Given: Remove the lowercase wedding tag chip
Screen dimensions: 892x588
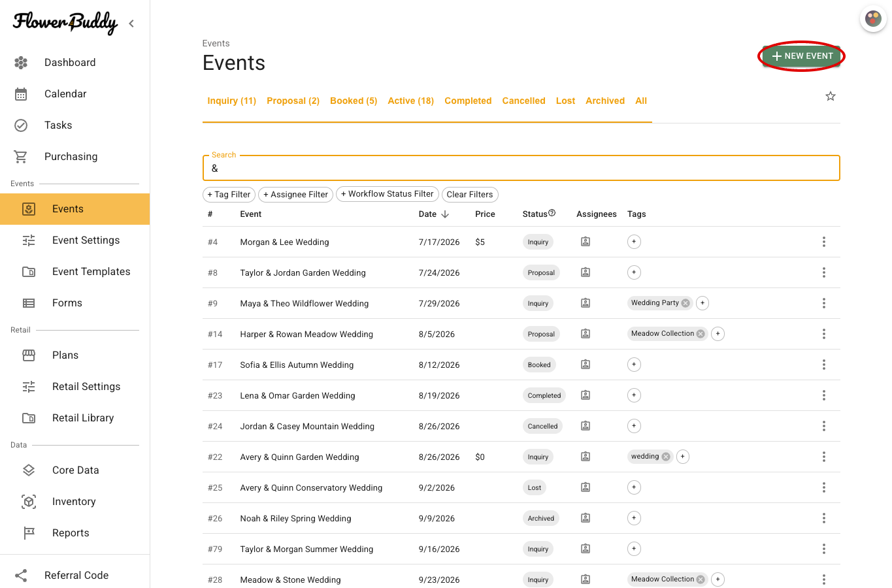Looking at the screenshot, I should click(666, 457).
